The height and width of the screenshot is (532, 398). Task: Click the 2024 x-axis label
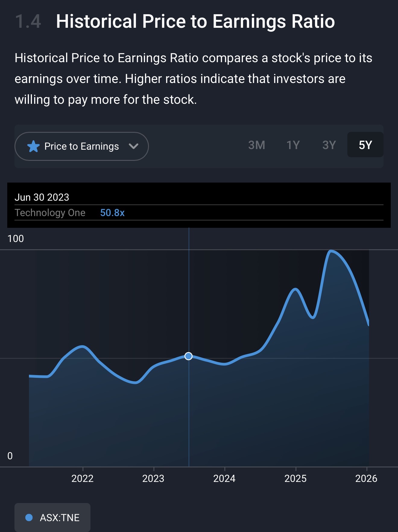pos(224,479)
